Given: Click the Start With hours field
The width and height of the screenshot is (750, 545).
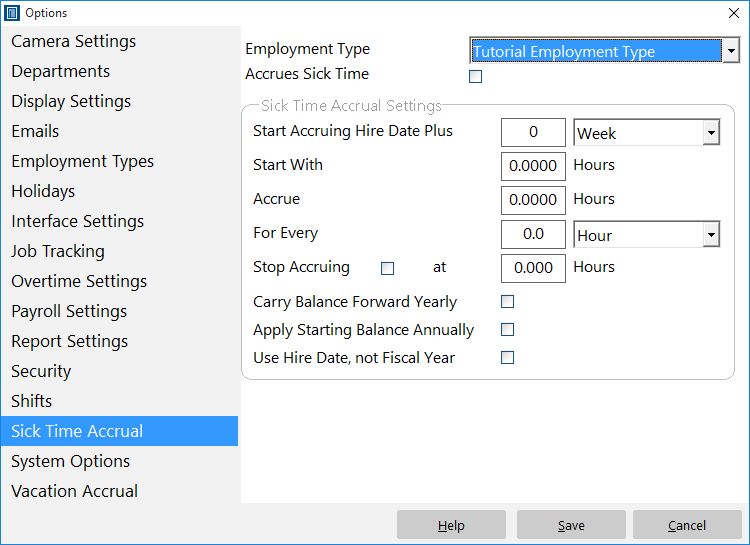Looking at the screenshot, I should click(x=533, y=166).
